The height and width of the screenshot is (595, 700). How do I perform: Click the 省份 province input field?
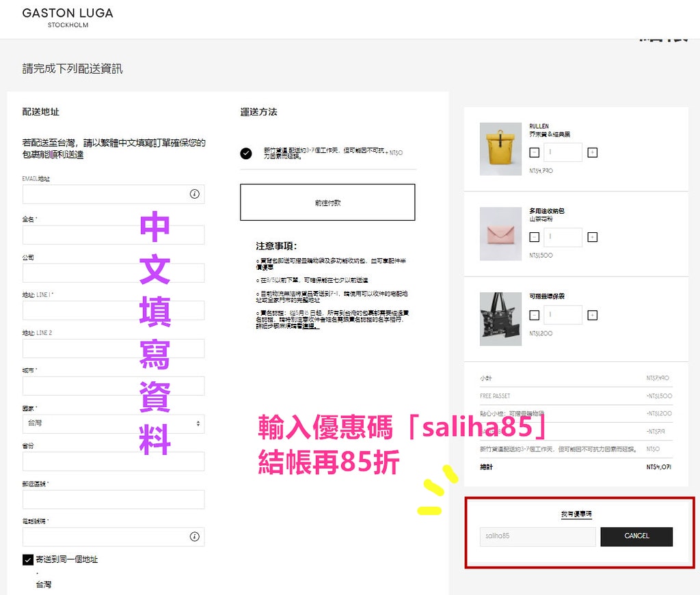pos(113,461)
